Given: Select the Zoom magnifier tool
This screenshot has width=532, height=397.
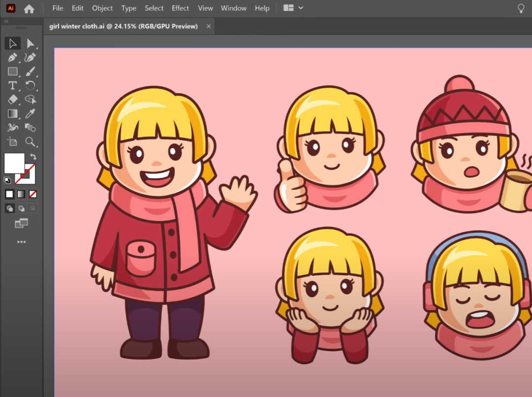Looking at the screenshot, I should pyautogui.click(x=31, y=142).
